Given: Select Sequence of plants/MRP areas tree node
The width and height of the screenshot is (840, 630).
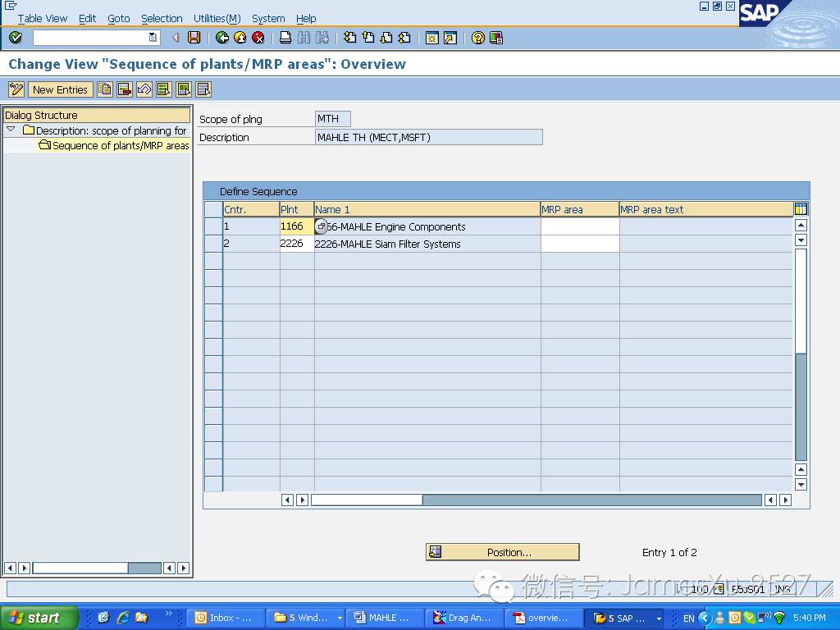Looking at the screenshot, I should point(114,145).
